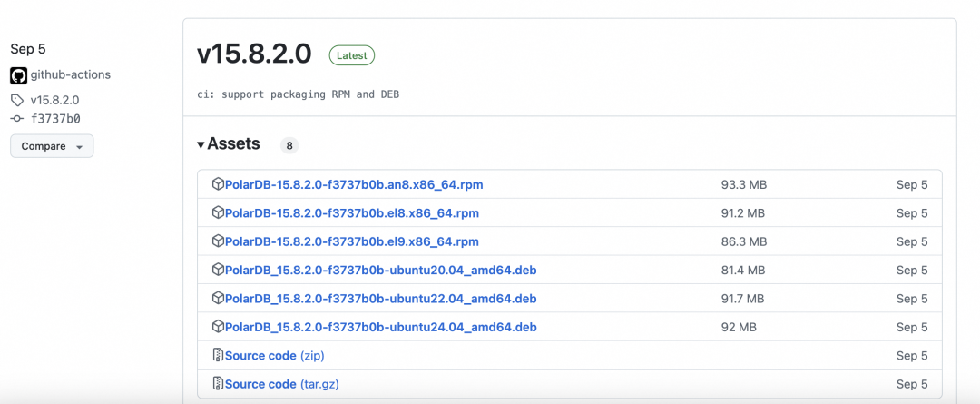Click the 81.4 MB size text
The width and height of the screenshot is (980, 404).
742,271
